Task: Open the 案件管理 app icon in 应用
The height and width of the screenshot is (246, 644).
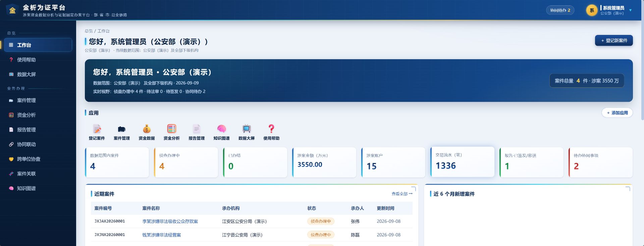Action: click(122, 129)
